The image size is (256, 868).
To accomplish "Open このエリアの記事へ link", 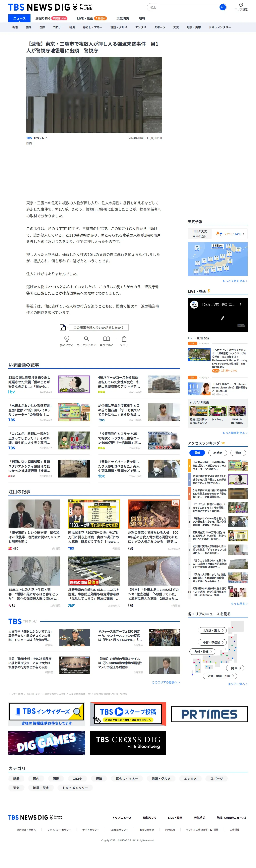I will tap(166, 682).
